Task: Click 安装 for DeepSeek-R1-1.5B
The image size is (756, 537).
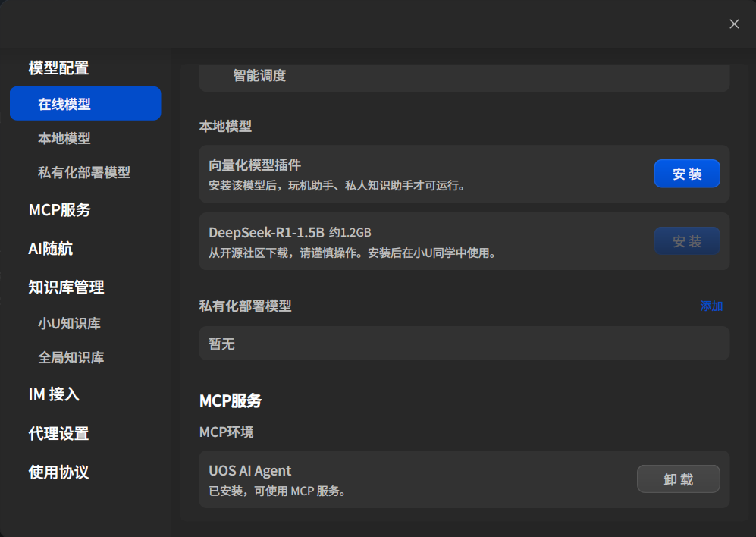Action: [x=687, y=240]
